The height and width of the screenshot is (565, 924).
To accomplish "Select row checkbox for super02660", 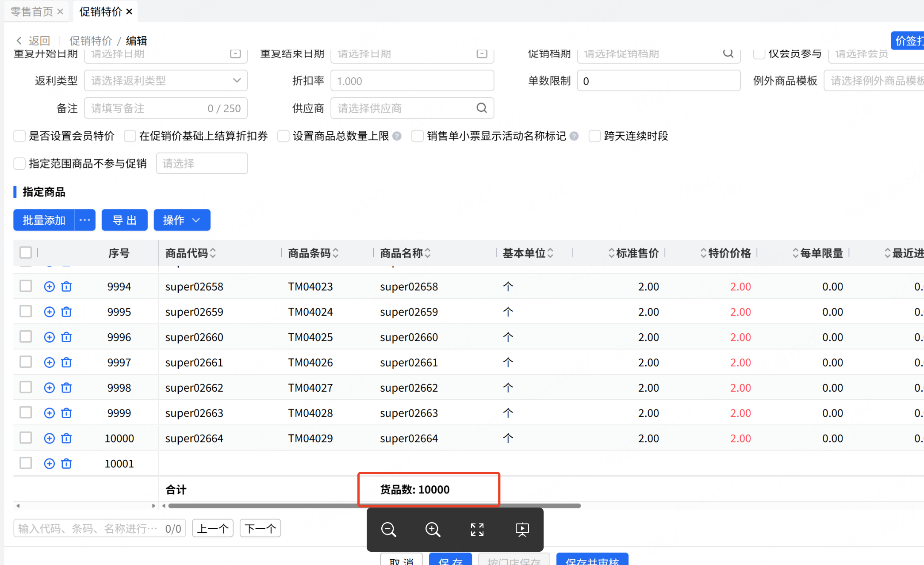I will tap(26, 337).
